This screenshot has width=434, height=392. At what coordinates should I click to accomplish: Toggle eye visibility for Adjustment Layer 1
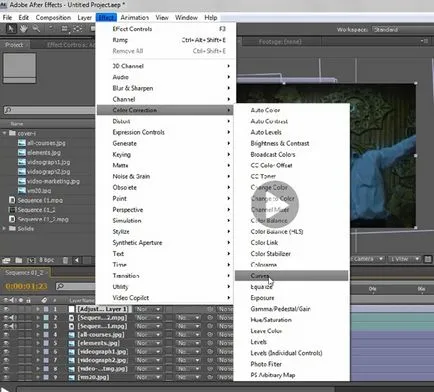tap(6, 309)
